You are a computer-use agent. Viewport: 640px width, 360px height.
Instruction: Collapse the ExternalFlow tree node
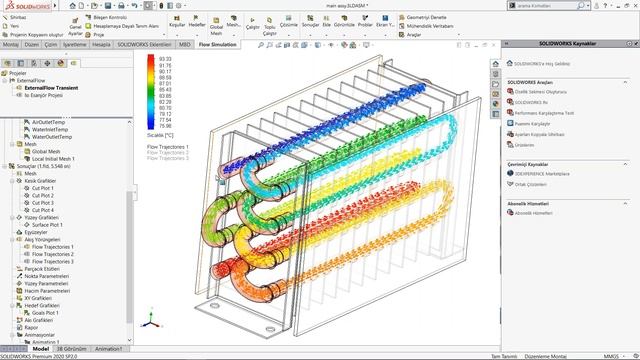click(4, 81)
